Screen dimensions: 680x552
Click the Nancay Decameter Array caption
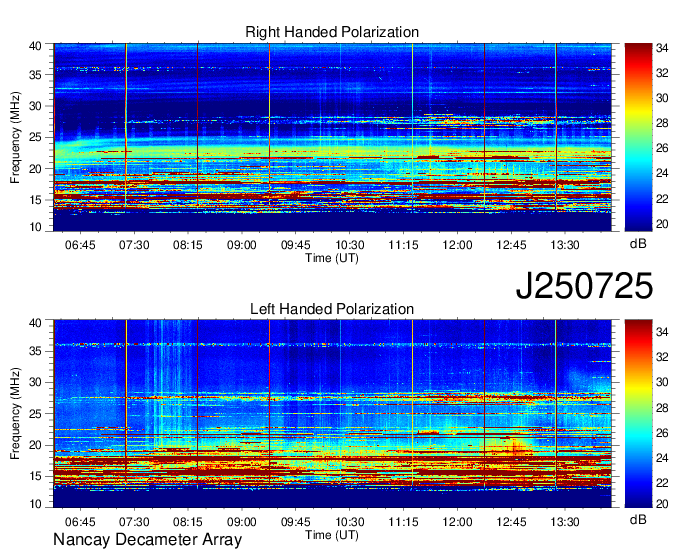coord(147,540)
